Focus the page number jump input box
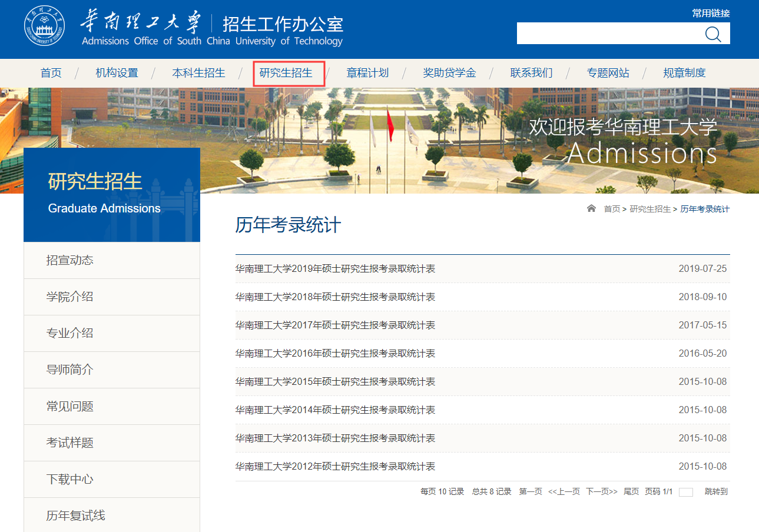This screenshot has height=532, width=759. coord(686,492)
